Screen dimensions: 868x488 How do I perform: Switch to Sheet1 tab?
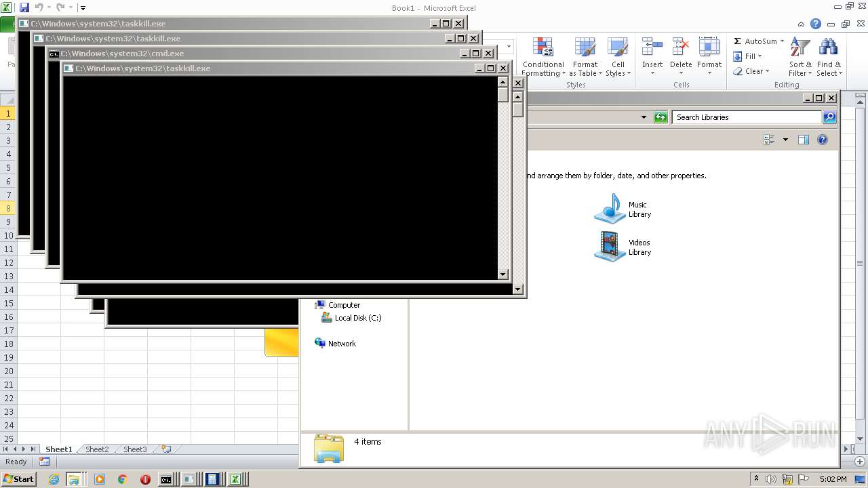[x=58, y=449]
